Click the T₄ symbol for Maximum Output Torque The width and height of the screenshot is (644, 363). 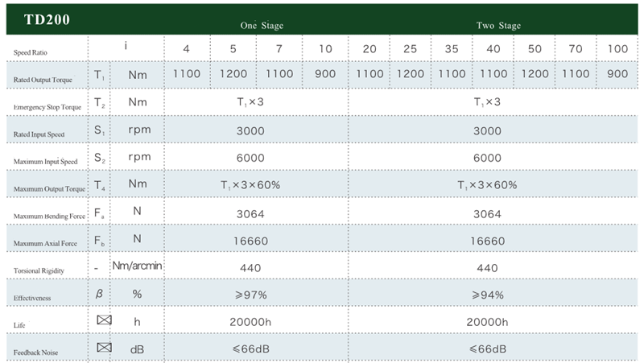pos(99,184)
